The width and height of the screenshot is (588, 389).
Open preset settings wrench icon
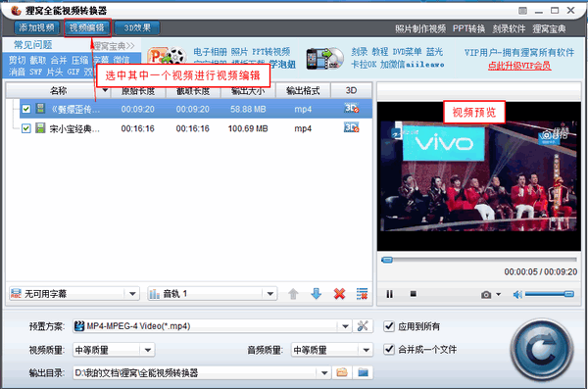[x=363, y=325]
